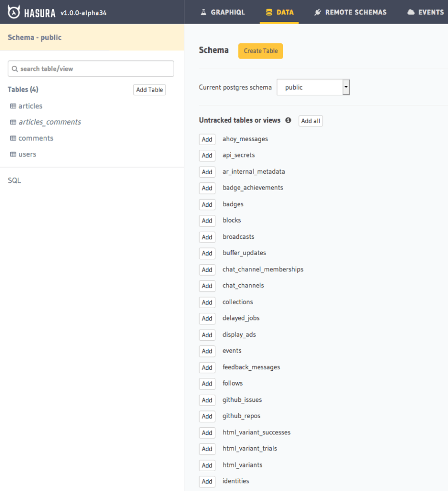Viewport: 448px width, 491px height.
Task: Open the articles table
Action: coord(31,106)
